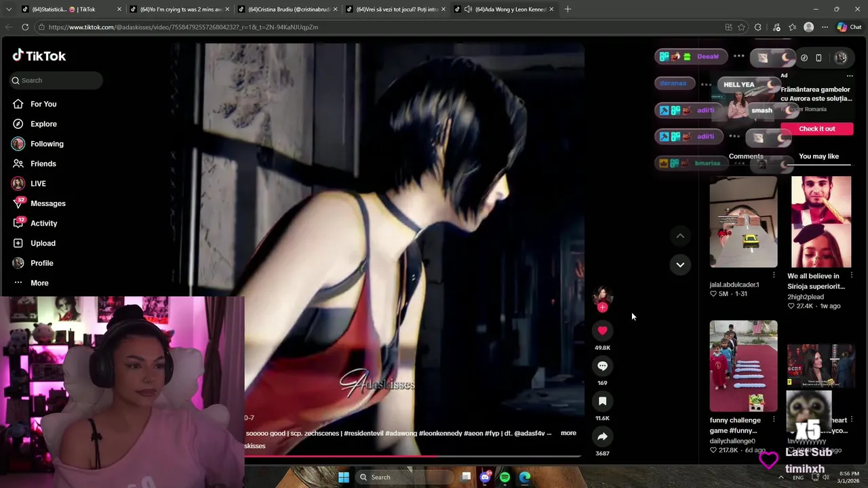This screenshot has width=868, height=488.
Task: Open Discord from the taskbar
Action: pos(485,477)
